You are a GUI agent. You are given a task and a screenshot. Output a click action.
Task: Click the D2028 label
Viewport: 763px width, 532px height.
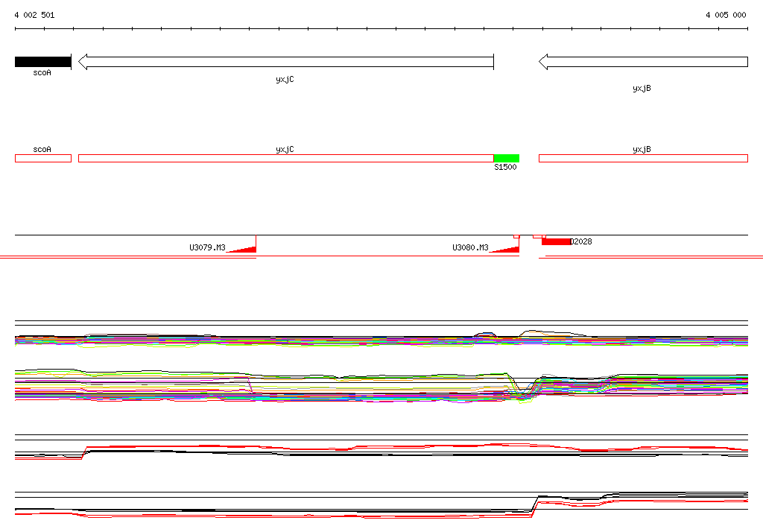pyautogui.click(x=581, y=241)
